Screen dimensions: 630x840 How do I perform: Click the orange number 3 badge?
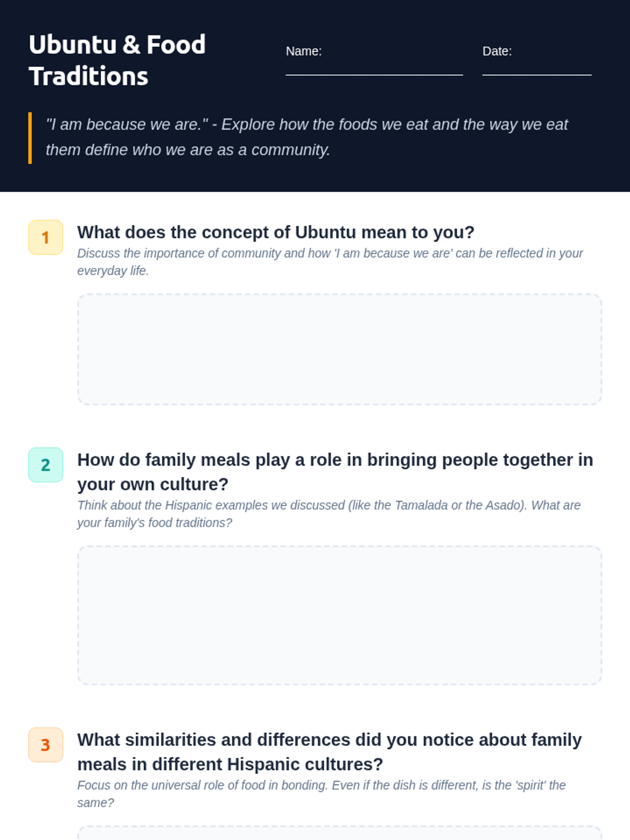(46, 744)
